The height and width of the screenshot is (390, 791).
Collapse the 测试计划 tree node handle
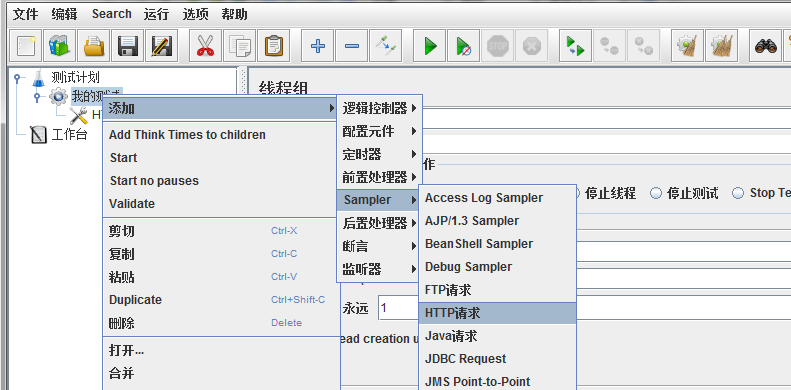pyautogui.click(x=18, y=78)
